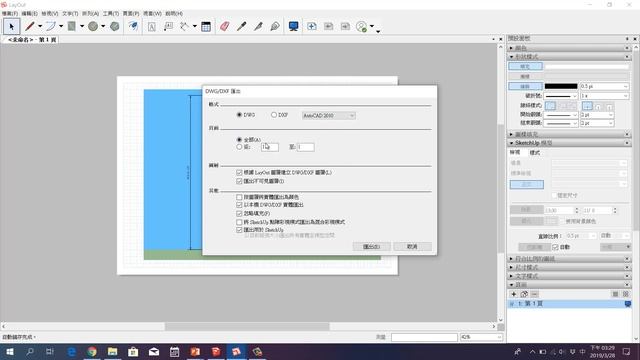Image resolution: width=640 pixels, height=360 pixels.
Task: Choose the Join glue tool
Action: click(x=275, y=27)
